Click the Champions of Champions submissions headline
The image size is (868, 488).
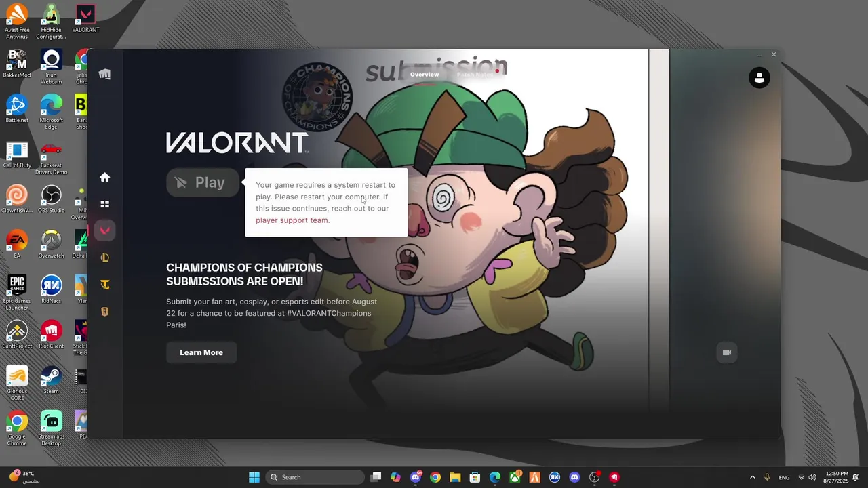[x=244, y=274]
